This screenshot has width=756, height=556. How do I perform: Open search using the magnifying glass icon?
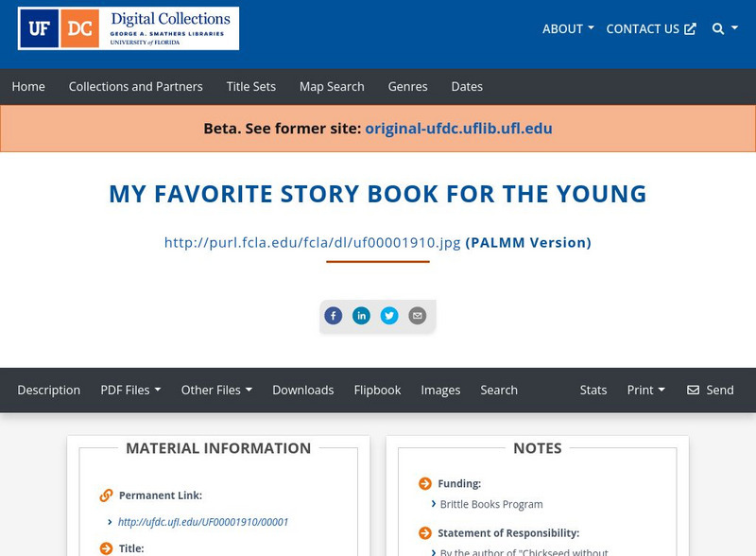coord(716,28)
